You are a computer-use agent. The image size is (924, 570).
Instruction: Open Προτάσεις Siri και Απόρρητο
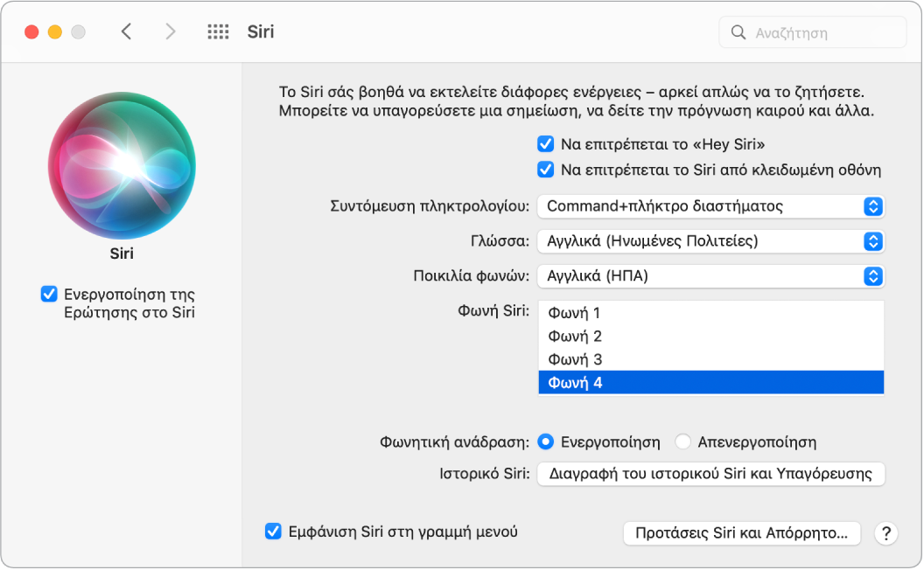point(741,532)
